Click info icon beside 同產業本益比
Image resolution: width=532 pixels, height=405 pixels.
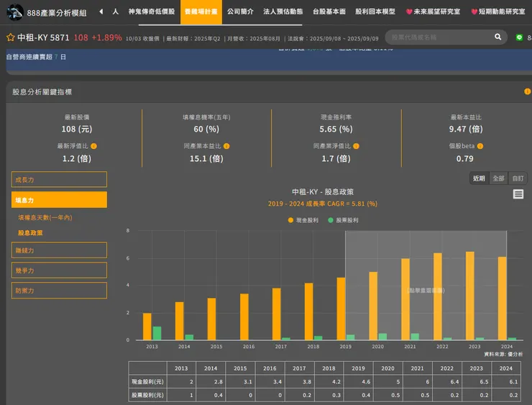click(226, 146)
